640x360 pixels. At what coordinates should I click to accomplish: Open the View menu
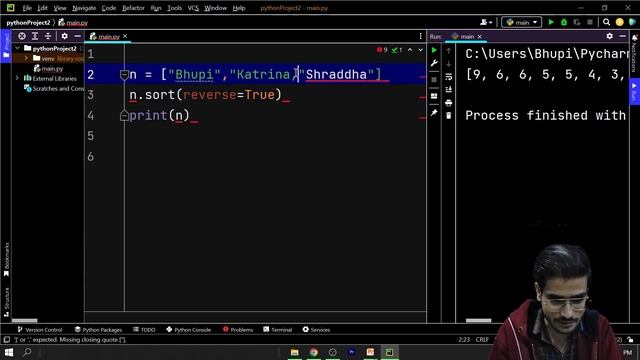[x=60, y=8]
